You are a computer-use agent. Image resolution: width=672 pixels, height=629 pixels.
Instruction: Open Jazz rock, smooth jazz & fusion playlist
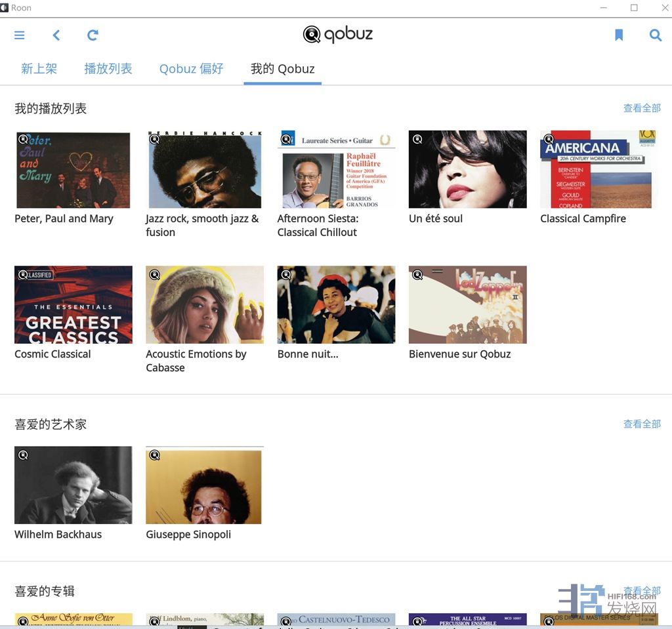205,170
